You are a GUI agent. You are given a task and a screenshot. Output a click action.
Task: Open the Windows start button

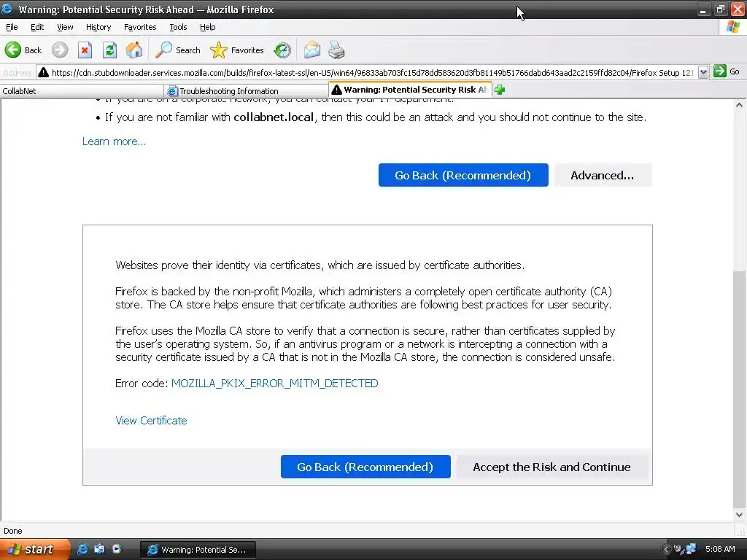pos(35,549)
